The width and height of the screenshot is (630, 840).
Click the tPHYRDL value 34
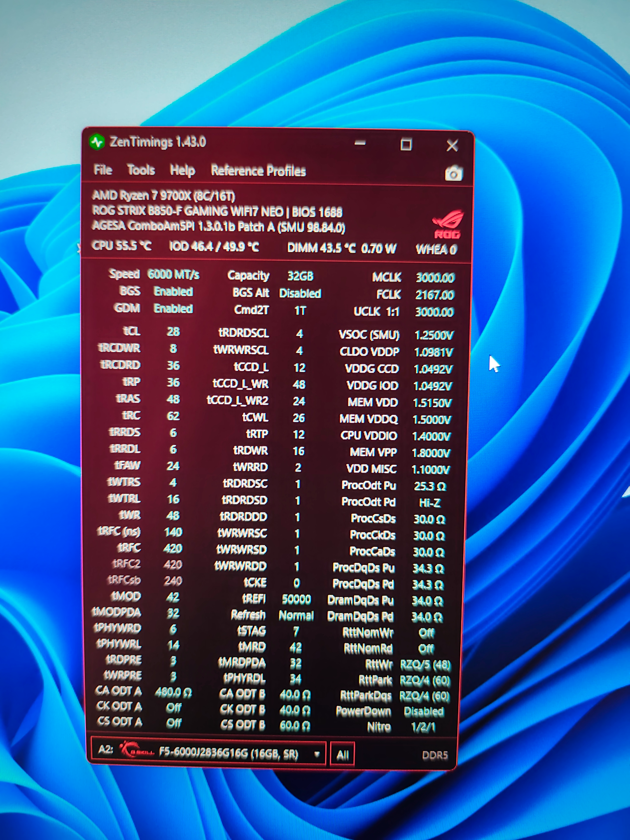click(296, 679)
